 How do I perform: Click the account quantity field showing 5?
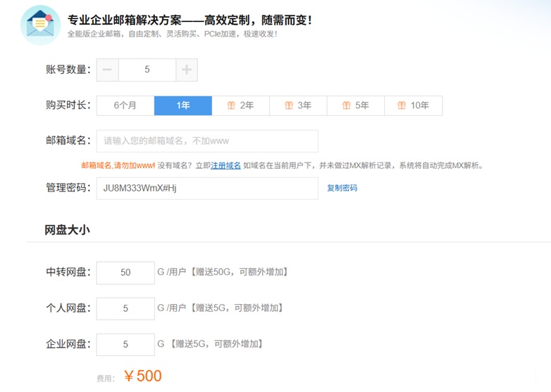tap(147, 70)
